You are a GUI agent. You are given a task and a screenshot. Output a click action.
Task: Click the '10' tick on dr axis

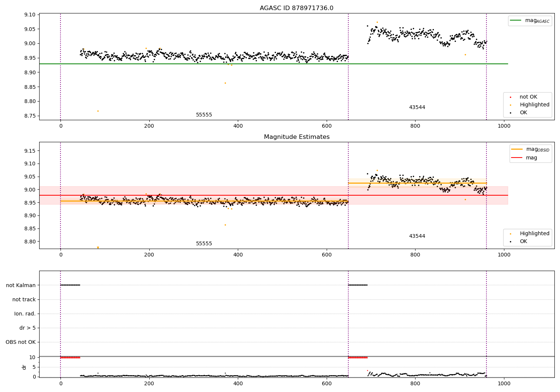pyautogui.click(x=32, y=357)
